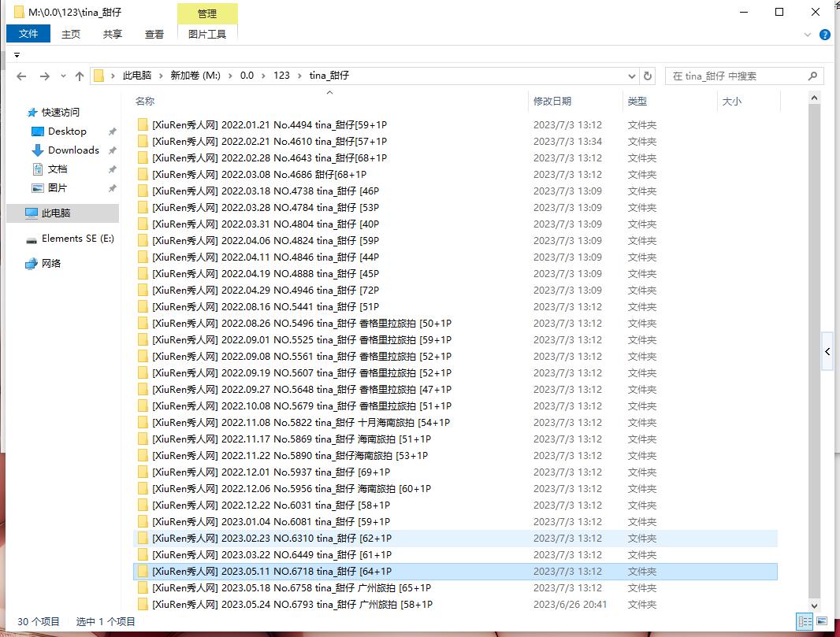Screen dimensions: 840x637
Task: Unpin Downloads using its pin icon
Action: (x=112, y=150)
